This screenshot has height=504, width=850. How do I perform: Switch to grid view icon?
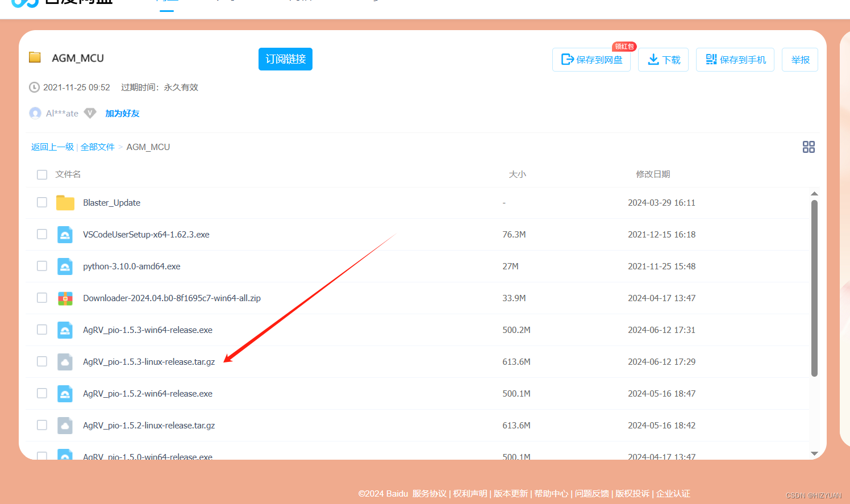coord(809,147)
